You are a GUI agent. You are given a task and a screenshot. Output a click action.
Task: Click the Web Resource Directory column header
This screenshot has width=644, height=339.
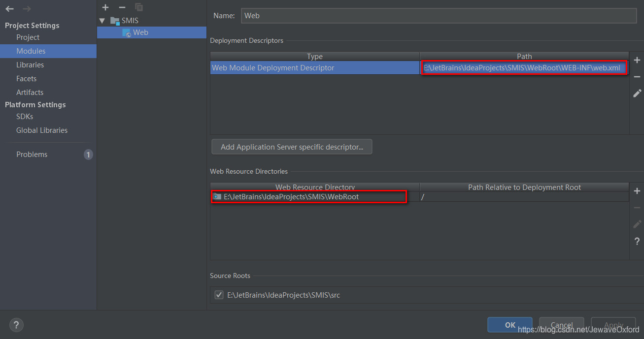(315, 187)
